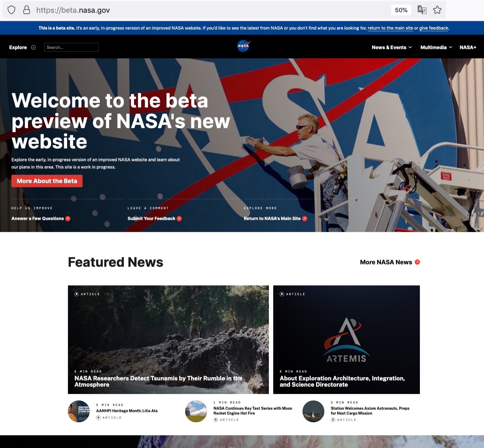Open the Artemis Exploration Architecture article card
484x448 pixels.
(x=346, y=339)
